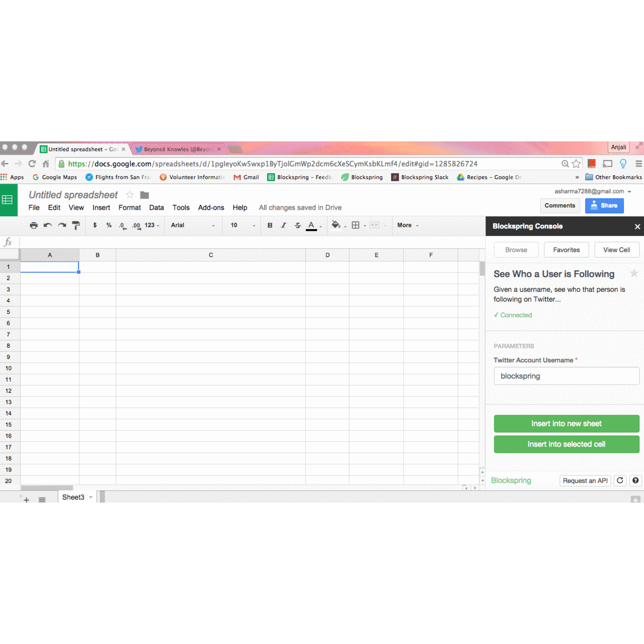Open the Add-ons menu

click(x=211, y=208)
